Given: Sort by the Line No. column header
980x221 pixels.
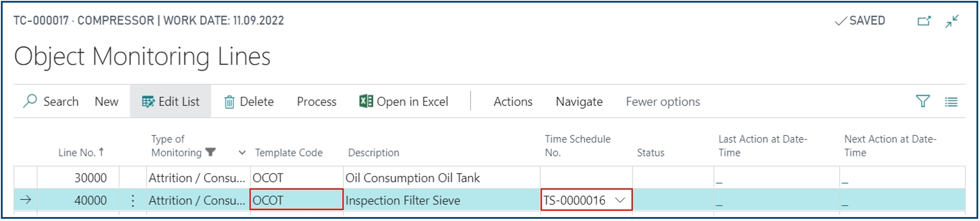Looking at the screenshot, I should point(77,153).
